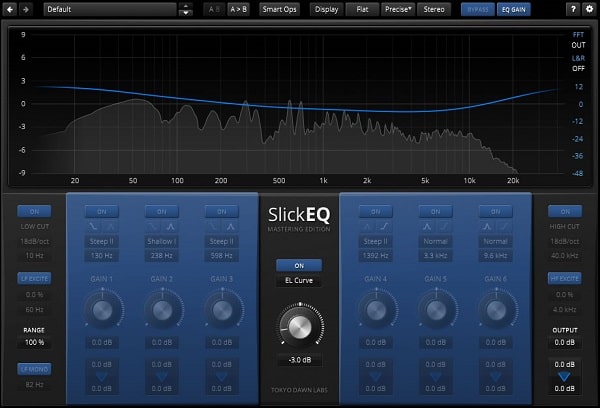Click the blue output gain arrow
The image size is (600, 408).
pos(565,378)
